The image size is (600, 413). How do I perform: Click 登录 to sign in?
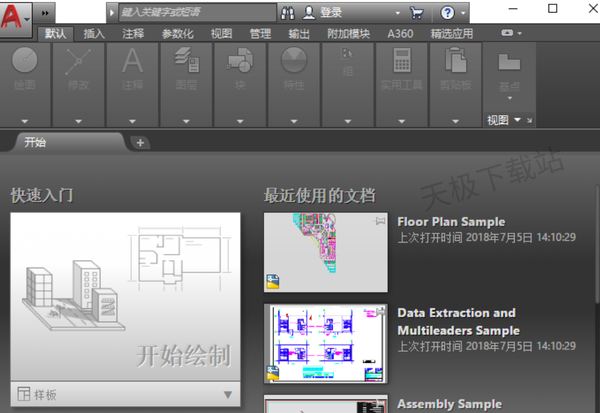331,12
